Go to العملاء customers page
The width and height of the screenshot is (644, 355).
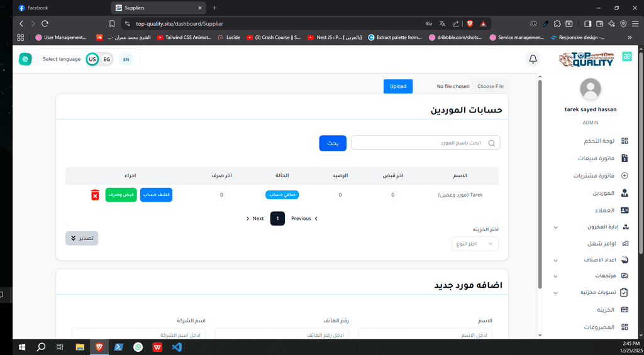click(611, 210)
